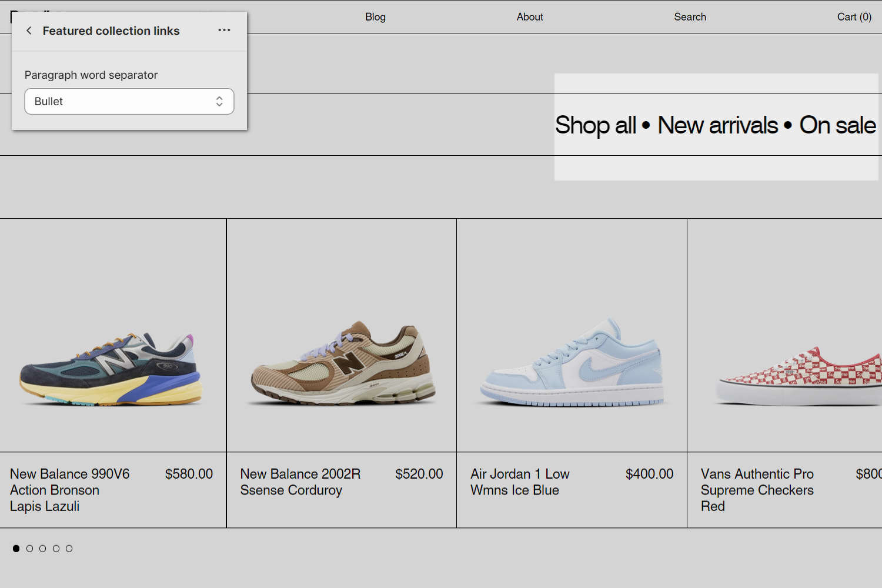Select the second carousel pagination dot
This screenshot has width=882, height=588.
pyautogui.click(x=29, y=548)
